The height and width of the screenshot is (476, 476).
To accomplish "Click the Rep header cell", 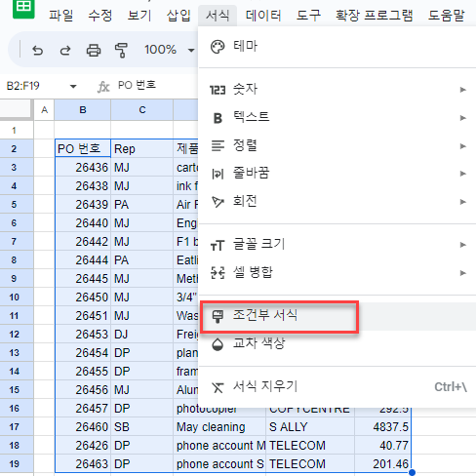I will pyautogui.click(x=142, y=149).
